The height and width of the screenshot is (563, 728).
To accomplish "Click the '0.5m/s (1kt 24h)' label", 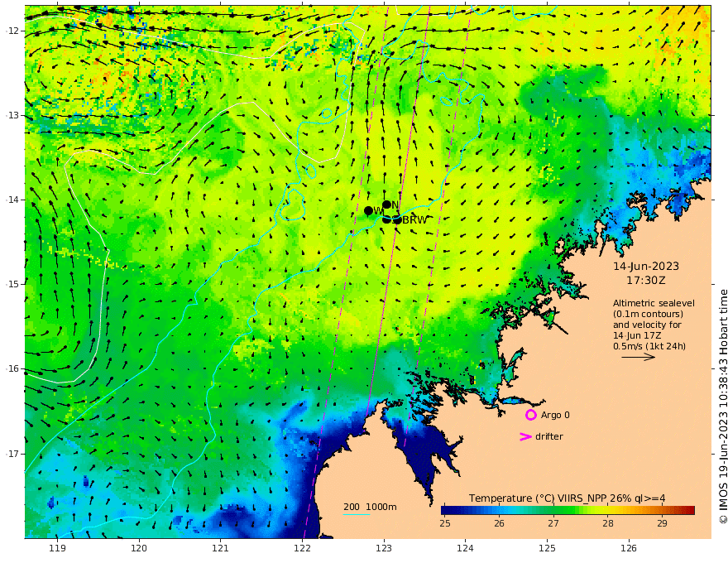I will [x=649, y=346].
